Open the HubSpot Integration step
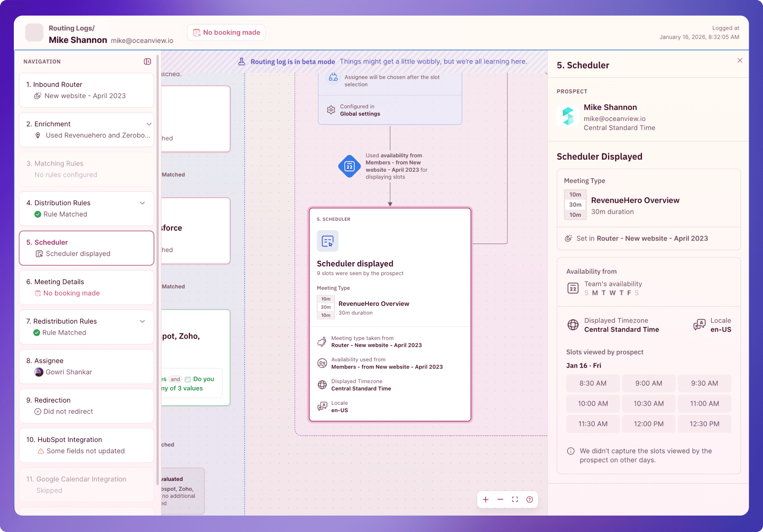The height and width of the screenshot is (532, 763). point(87,445)
